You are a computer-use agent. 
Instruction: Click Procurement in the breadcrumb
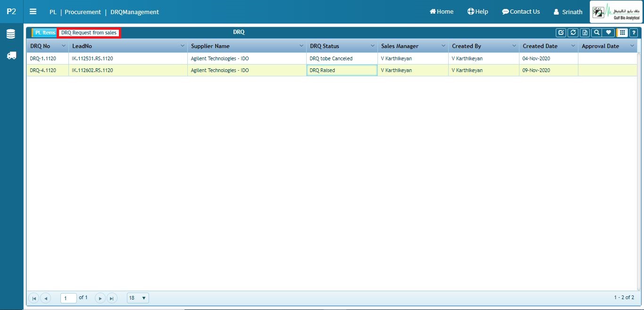[83, 12]
